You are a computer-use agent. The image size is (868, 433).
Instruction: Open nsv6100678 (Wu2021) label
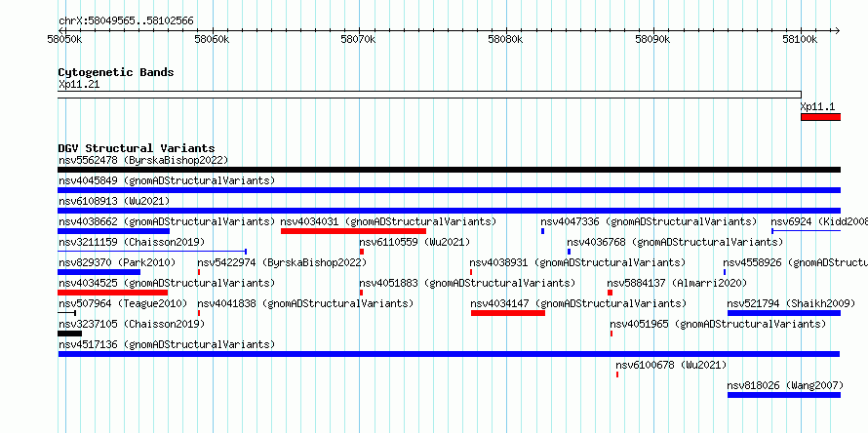[x=671, y=366]
